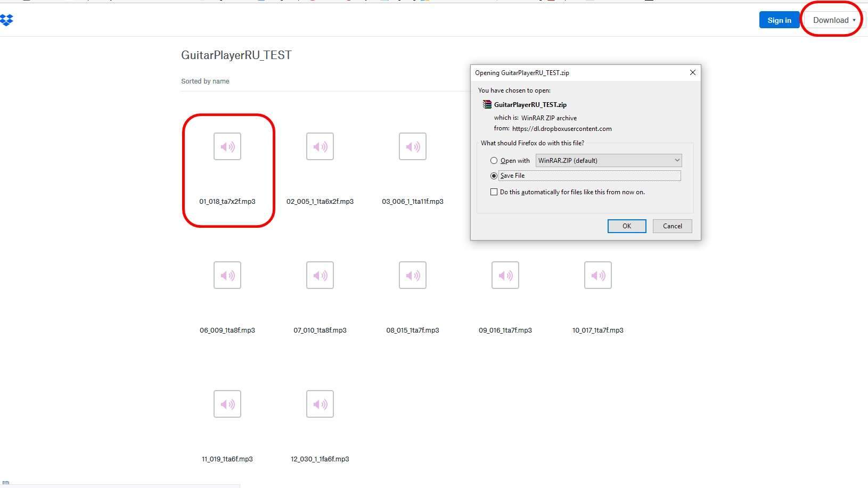Open audio icon for 12_030_1_1fa6f.mp3

pyautogui.click(x=320, y=404)
